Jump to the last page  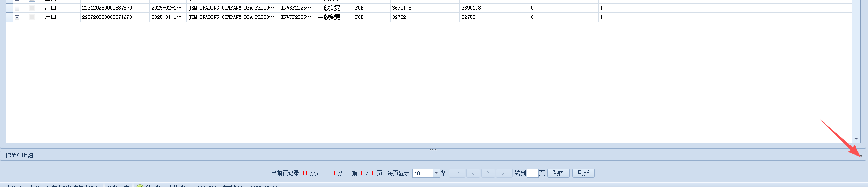[x=503, y=173]
